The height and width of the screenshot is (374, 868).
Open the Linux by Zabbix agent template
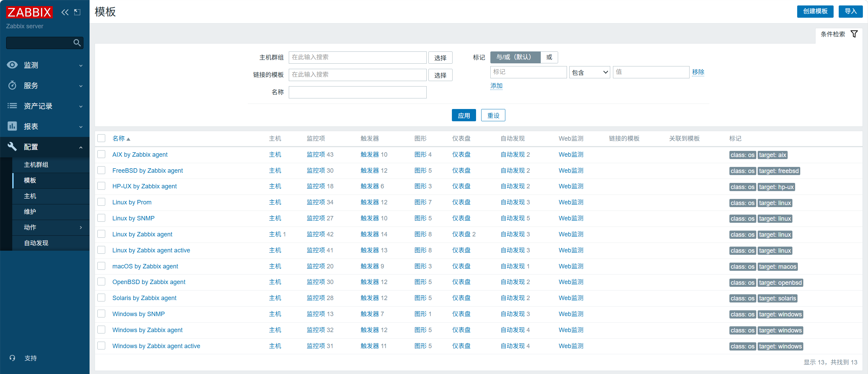(x=142, y=234)
